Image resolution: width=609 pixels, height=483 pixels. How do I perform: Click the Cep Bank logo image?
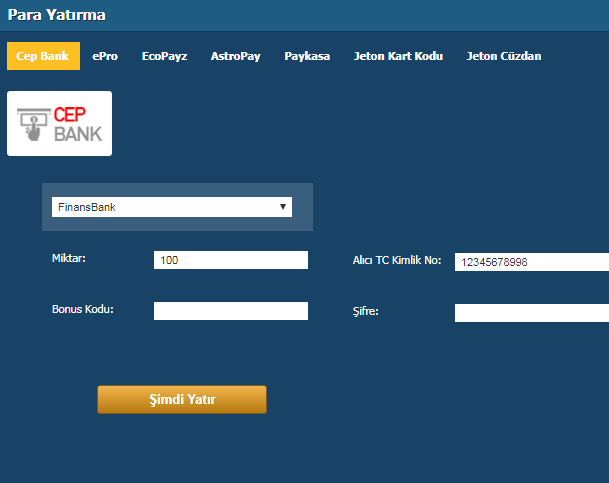coord(59,123)
